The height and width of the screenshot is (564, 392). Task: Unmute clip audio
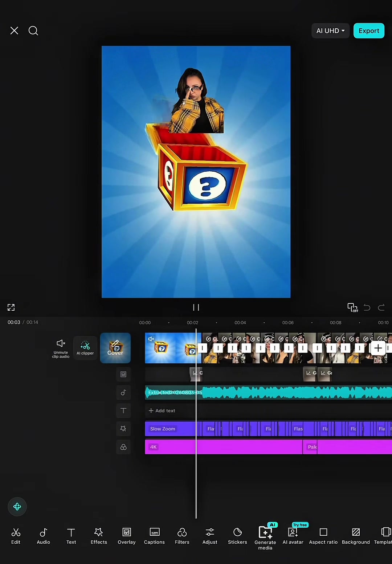coord(61,348)
